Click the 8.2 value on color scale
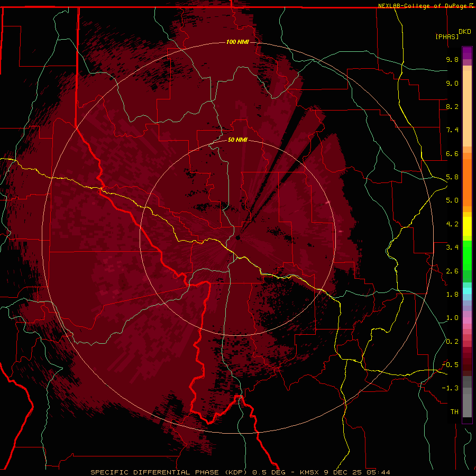This screenshot has width=476, height=476. click(x=452, y=106)
